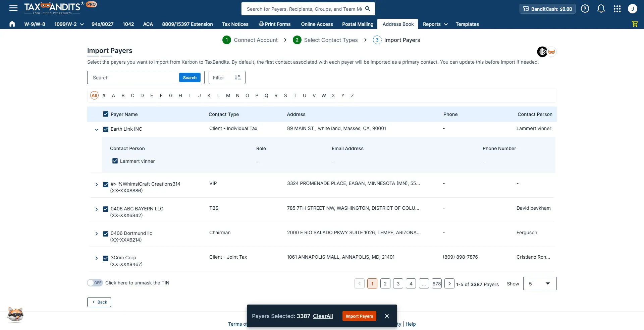Filter payers by # symbol
This screenshot has height=330, width=644.
(x=104, y=95)
